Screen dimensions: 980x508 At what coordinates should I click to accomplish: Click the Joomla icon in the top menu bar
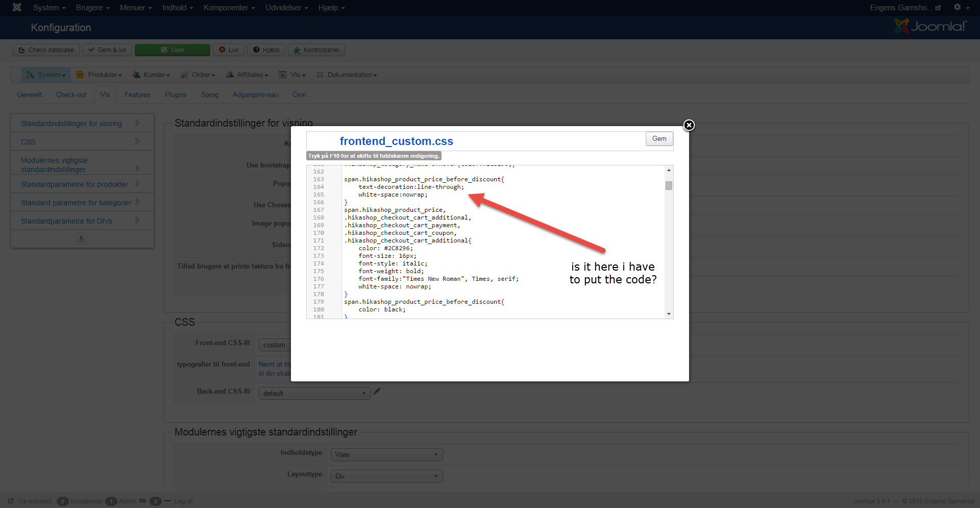click(17, 7)
